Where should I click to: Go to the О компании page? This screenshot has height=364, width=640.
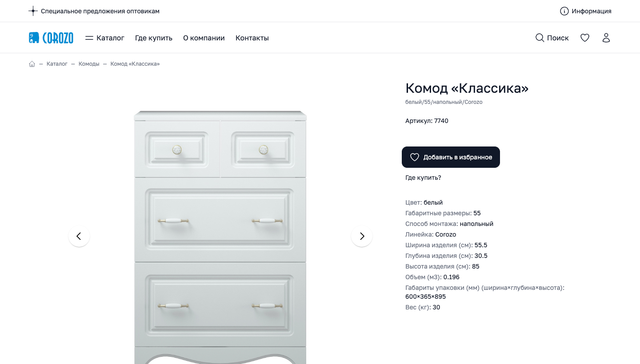(204, 38)
